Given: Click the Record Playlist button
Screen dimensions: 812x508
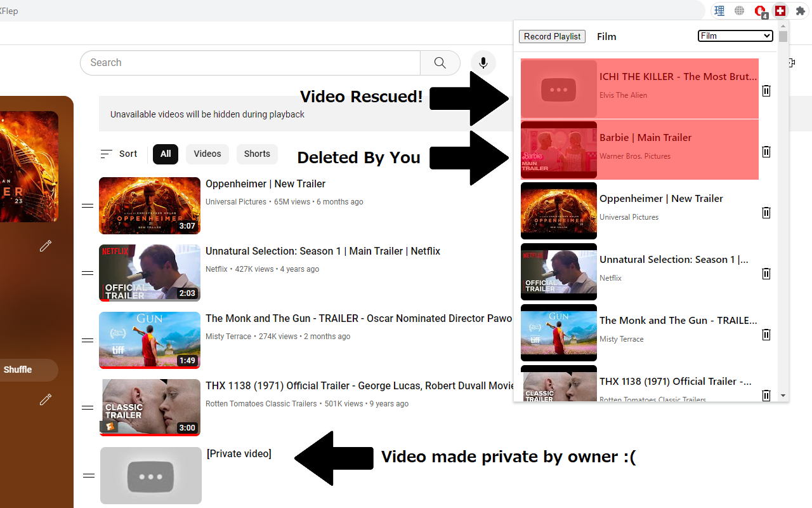Looking at the screenshot, I should coord(552,36).
